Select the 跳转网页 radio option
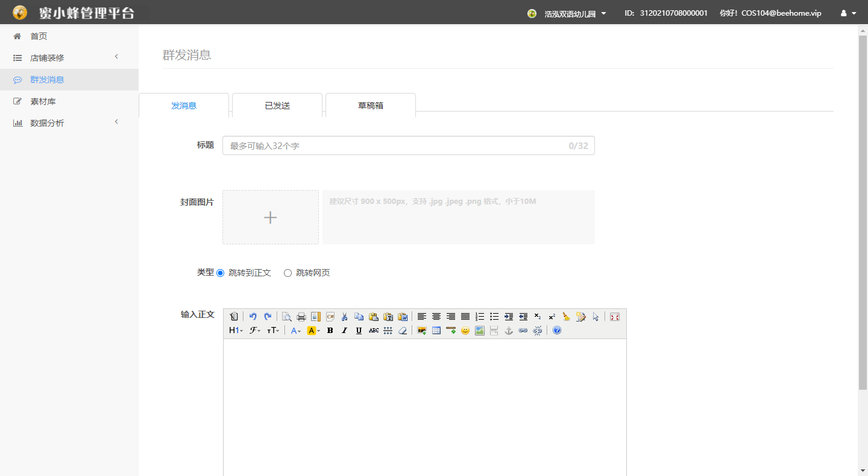This screenshot has height=476, width=868. pyautogui.click(x=288, y=273)
